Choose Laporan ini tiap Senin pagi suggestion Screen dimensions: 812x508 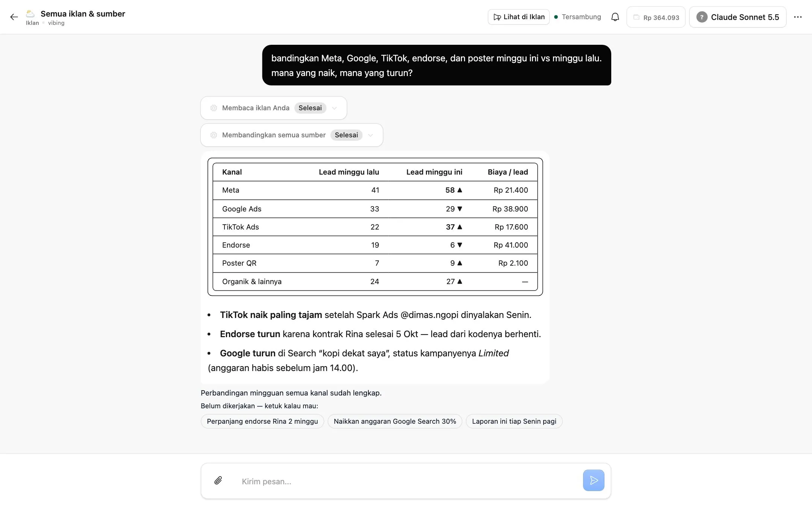tap(514, 421)
